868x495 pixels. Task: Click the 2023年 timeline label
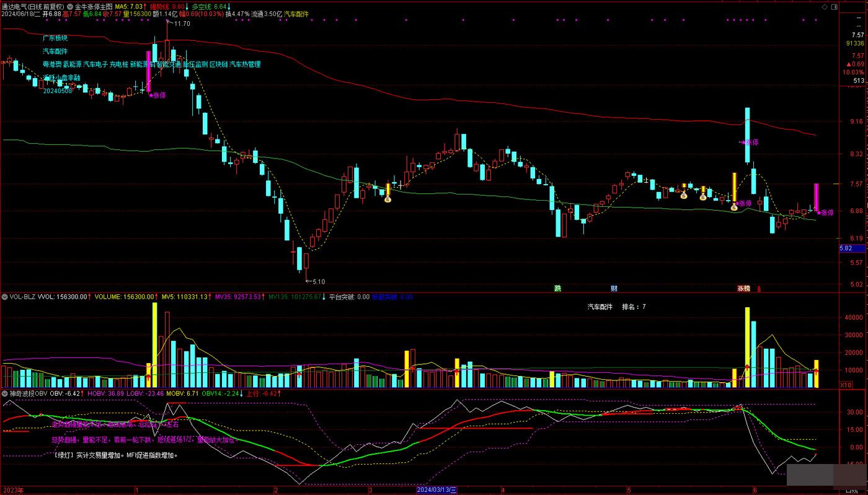tap(14, 489)
